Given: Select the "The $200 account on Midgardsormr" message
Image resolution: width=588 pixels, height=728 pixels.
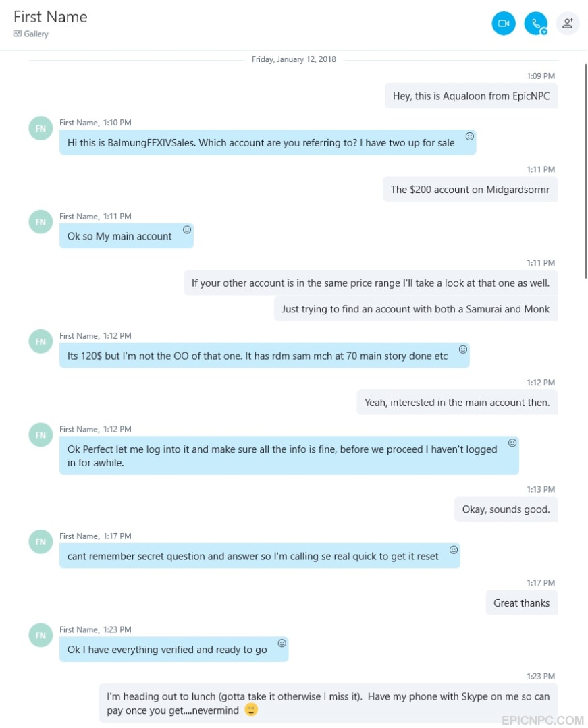Looking at the screenshot, I should coord(470,190).
